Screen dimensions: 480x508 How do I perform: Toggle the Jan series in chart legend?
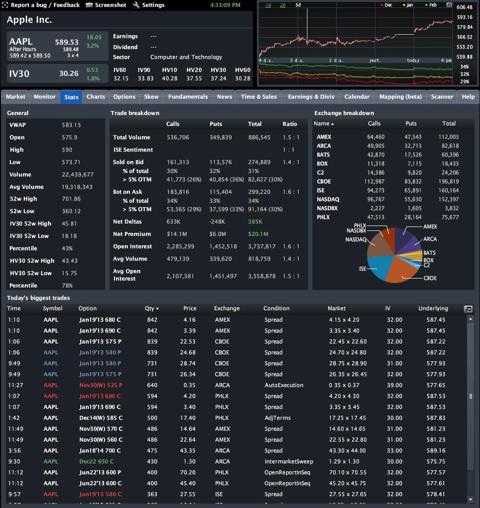click(407, 5)
